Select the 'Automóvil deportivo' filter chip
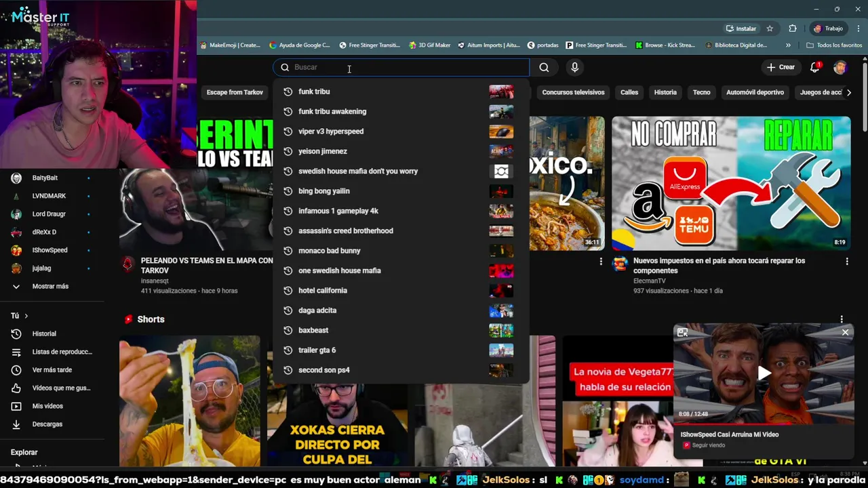The height and width of the screenshot is (488, 868). click(755, 92)
